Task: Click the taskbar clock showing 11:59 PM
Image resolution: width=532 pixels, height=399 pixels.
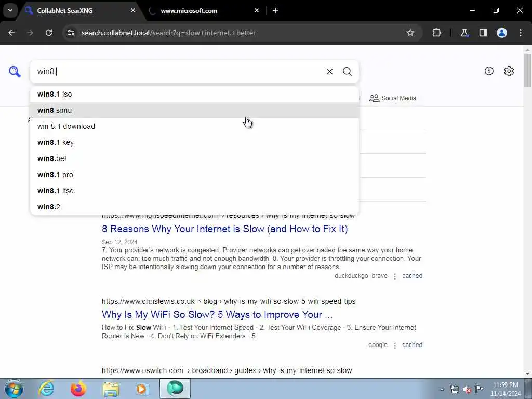Action: [x=506, y=389]
